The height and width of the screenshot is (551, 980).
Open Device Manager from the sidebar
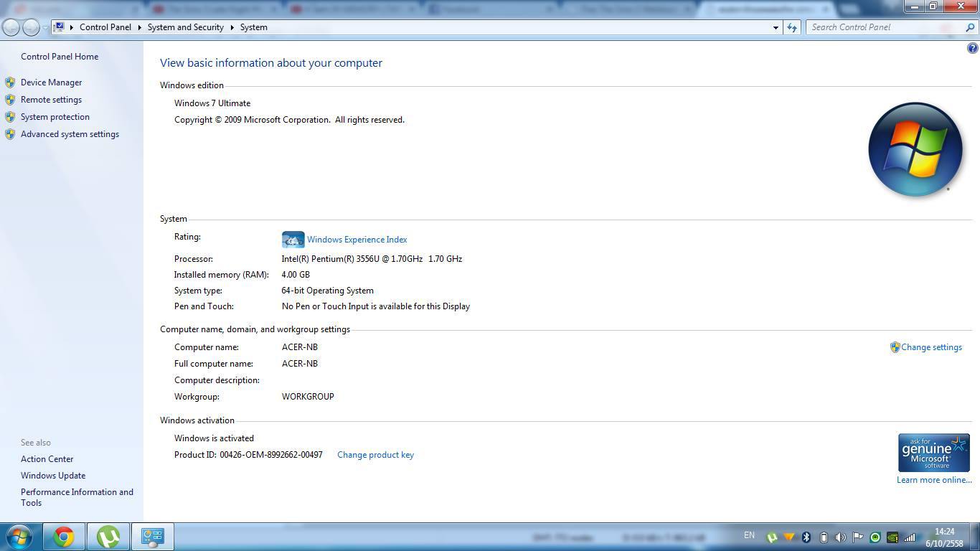(x=51, y=83)
